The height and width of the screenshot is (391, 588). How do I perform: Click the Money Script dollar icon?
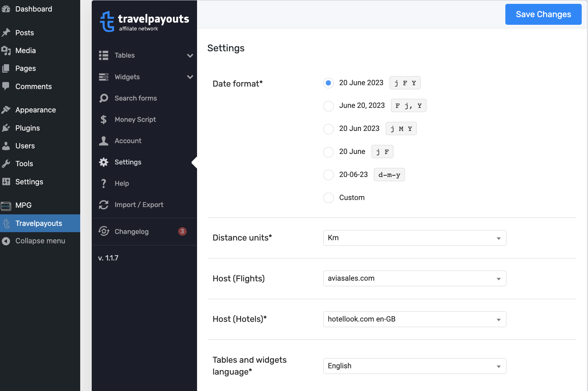click(x=104, y=119)
